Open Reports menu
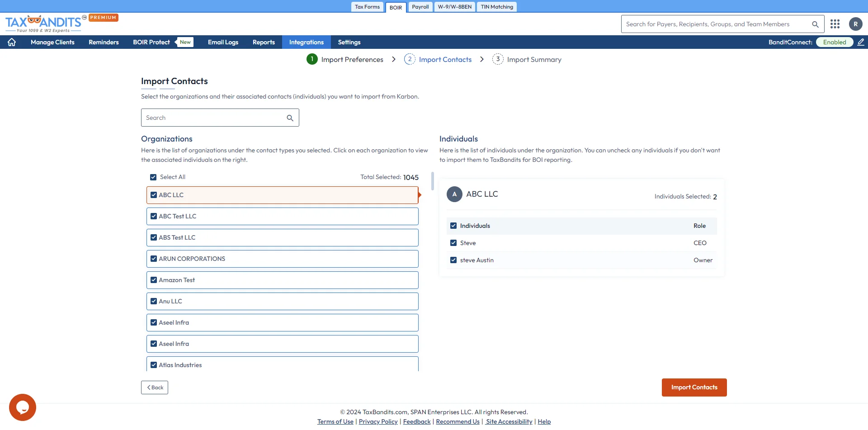 click(x=264, y=42)
